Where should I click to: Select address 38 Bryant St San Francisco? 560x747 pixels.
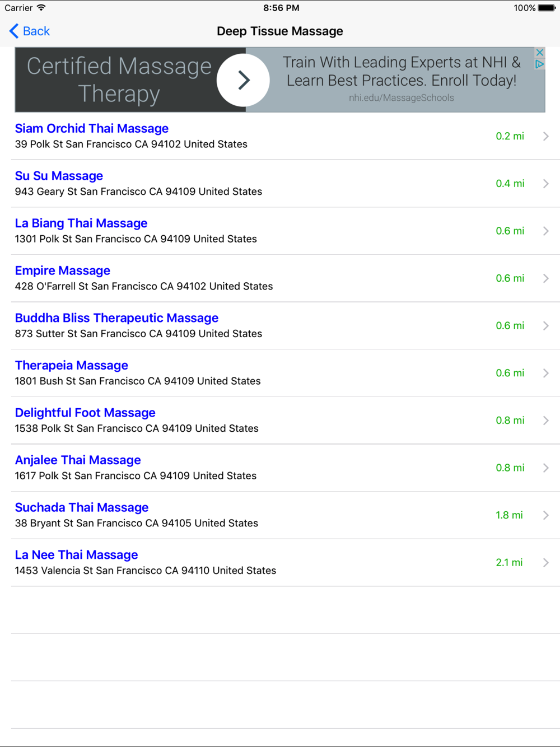click(x=137, y=523)
